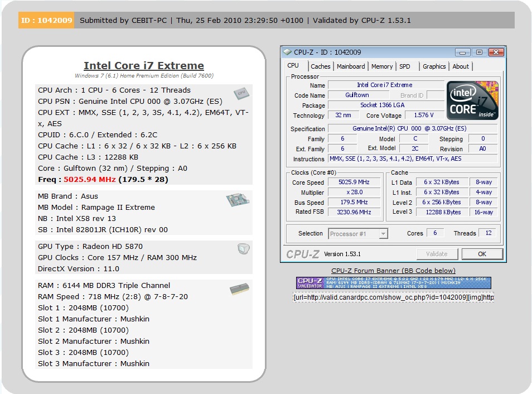Click the MB Model : Rampage II Extreme line
The image size is (532, 394).
tap(96, 207)
